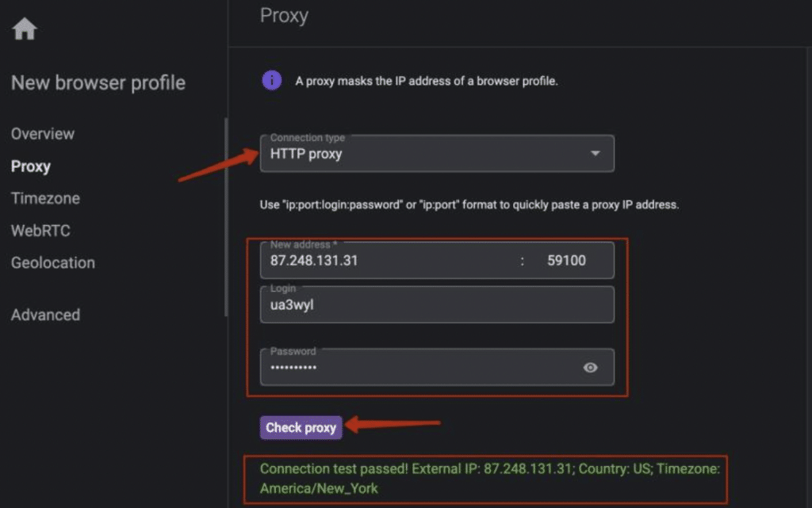Focus the Password input field
This screenshot has height=508, width=812.
click(x=419, y=367)
